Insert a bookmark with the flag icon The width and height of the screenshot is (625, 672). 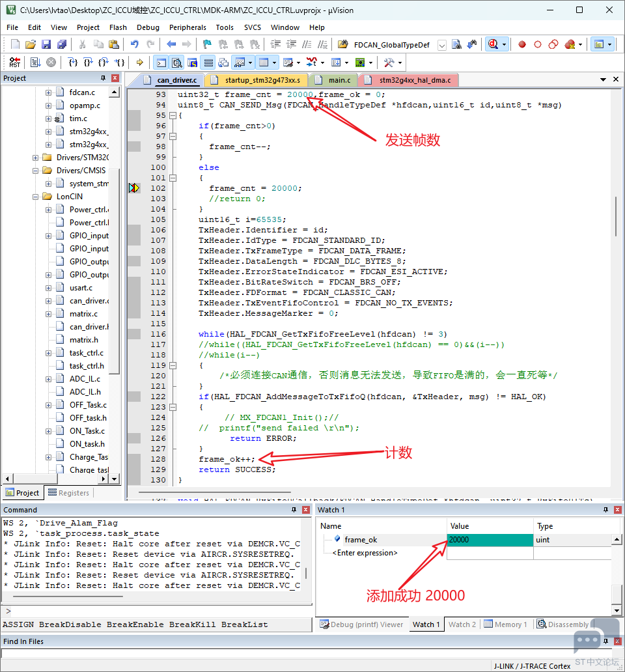click(207, 44)
